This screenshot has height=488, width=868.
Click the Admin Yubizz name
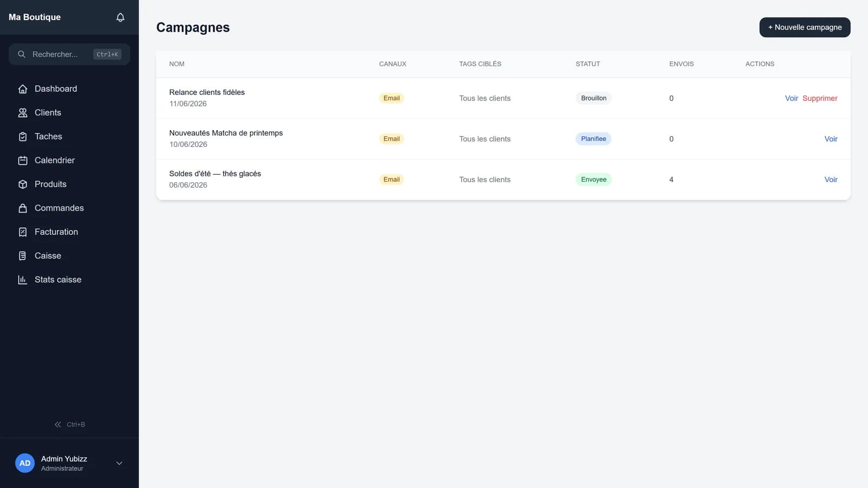64,459
